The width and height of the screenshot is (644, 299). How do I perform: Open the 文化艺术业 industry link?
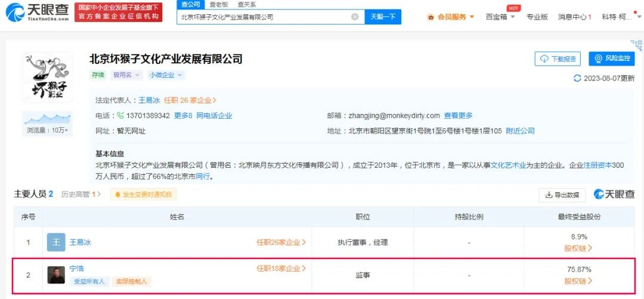pyautogui.click(x=509, y=165)
